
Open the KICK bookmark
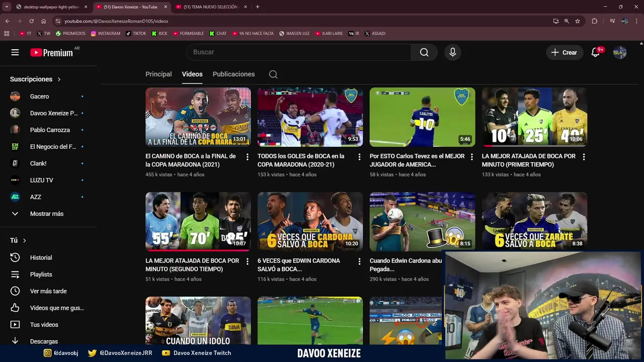159,33
